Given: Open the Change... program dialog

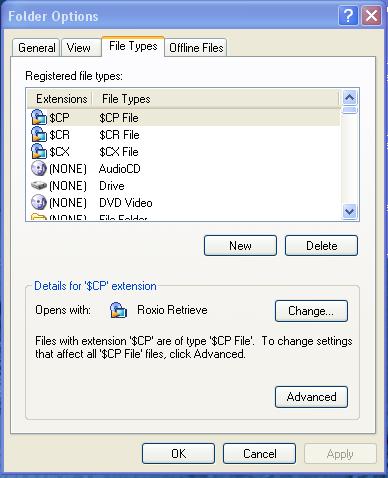Looking at the screenshot, I should point(311,311).
